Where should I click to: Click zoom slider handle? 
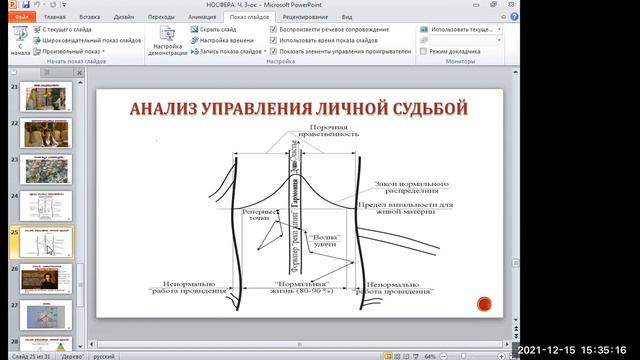463,356
